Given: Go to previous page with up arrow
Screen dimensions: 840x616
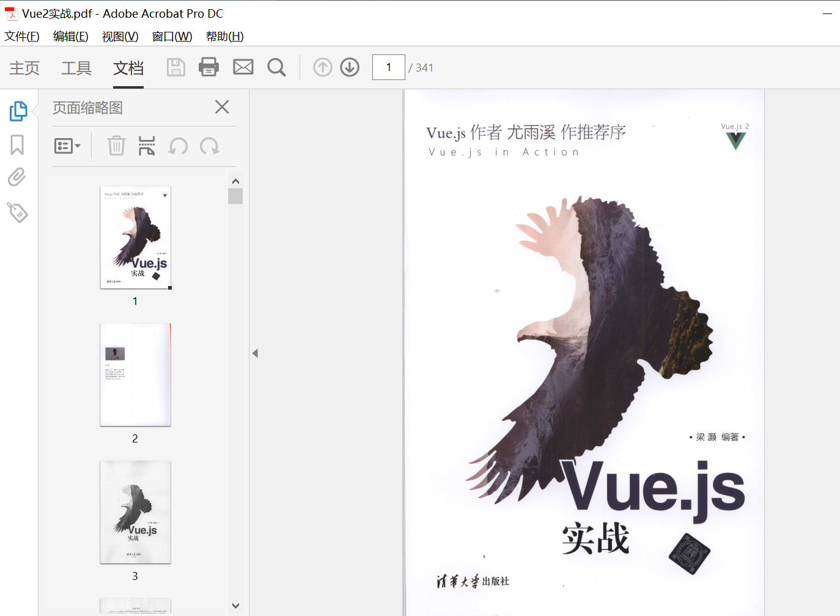Looking at the screenshot, I should tap(323, 67).
